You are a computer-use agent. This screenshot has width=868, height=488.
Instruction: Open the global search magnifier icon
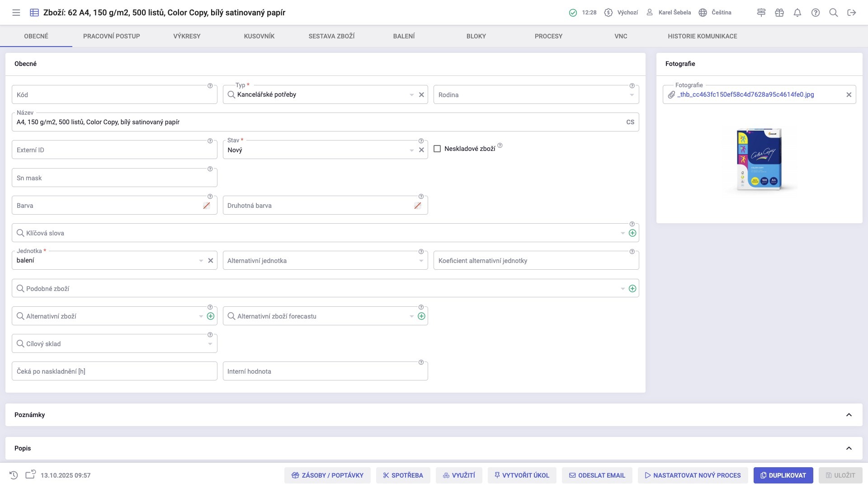[834, 13]
